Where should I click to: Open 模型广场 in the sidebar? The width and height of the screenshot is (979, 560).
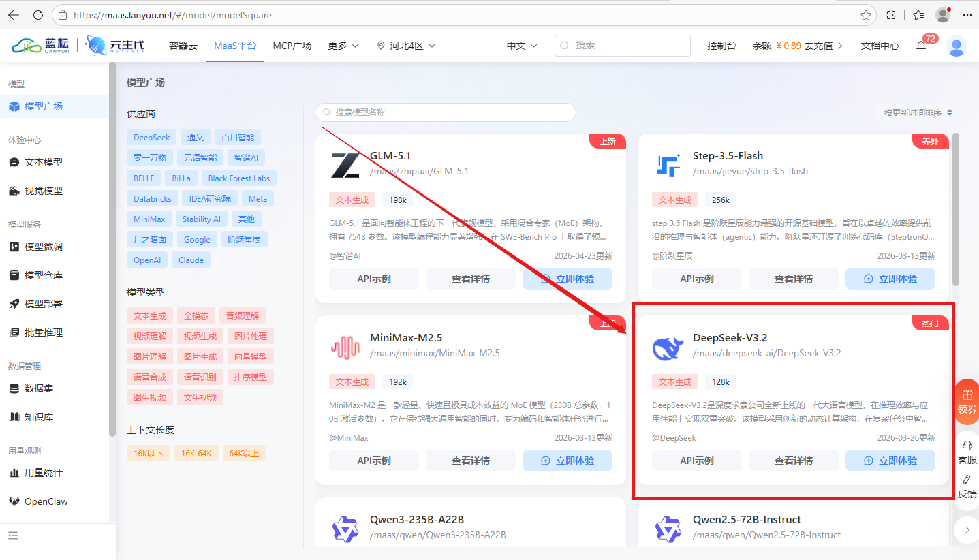click(x=55, y=106)
